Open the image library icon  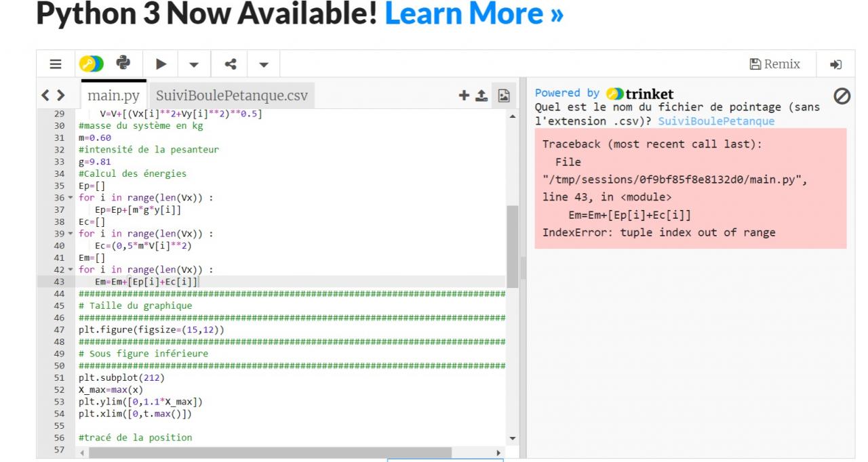click(x=504, y=96)
